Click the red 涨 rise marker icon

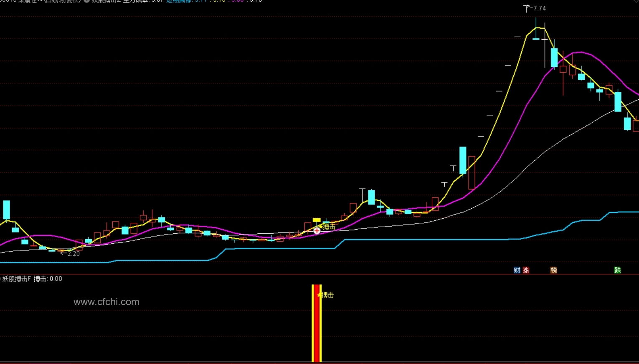pos(526,270)
